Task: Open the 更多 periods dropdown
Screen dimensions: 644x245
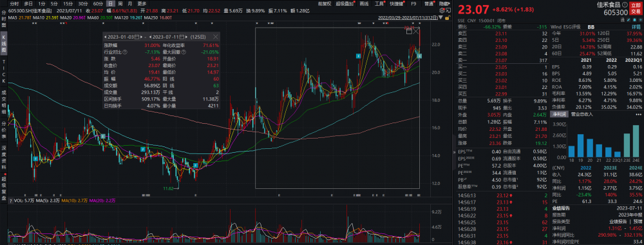Action: pyautogui.click(x=142, y=3)
